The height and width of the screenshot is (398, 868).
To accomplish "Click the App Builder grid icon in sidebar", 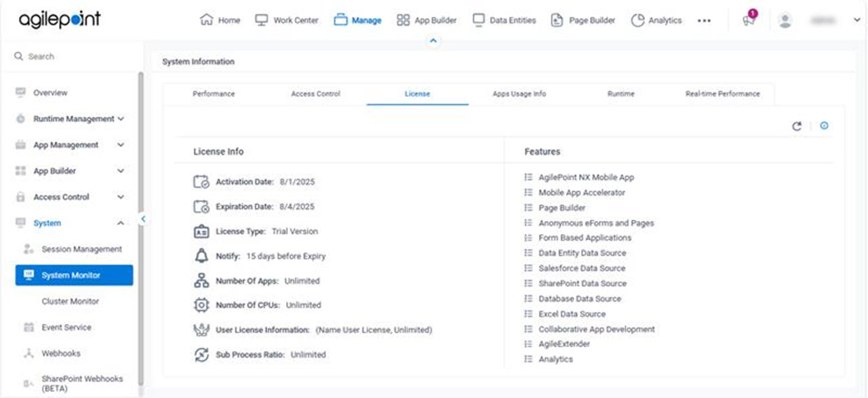I will (x=20, y=171).
